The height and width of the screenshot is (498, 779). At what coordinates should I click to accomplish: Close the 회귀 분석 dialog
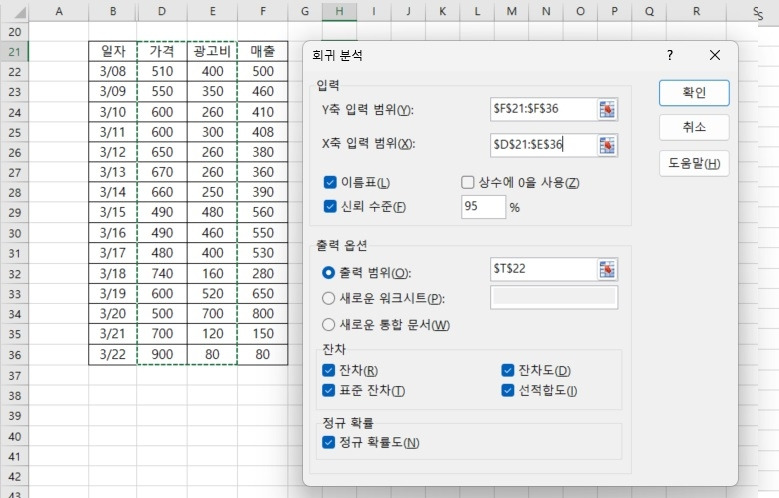[715, 55]
